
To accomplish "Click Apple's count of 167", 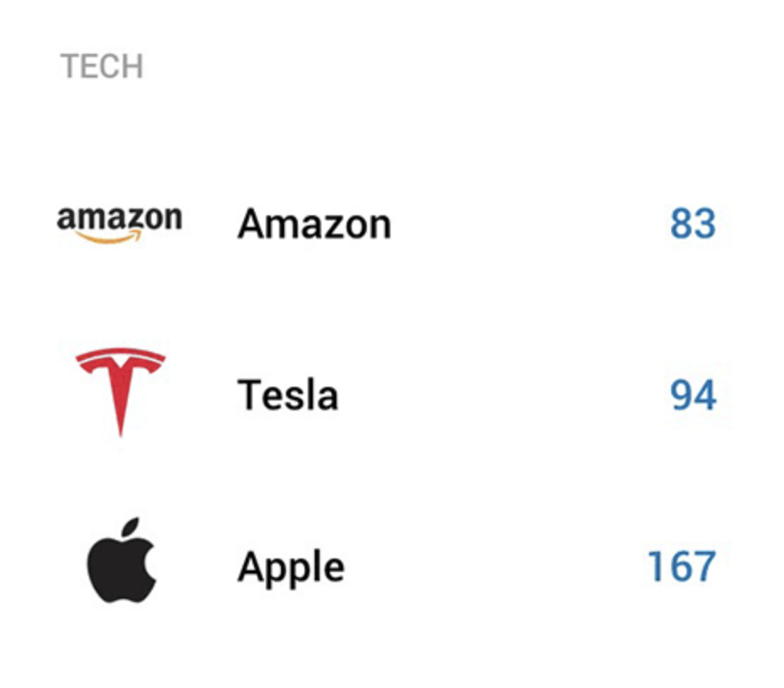I will (x=681, y=567).
